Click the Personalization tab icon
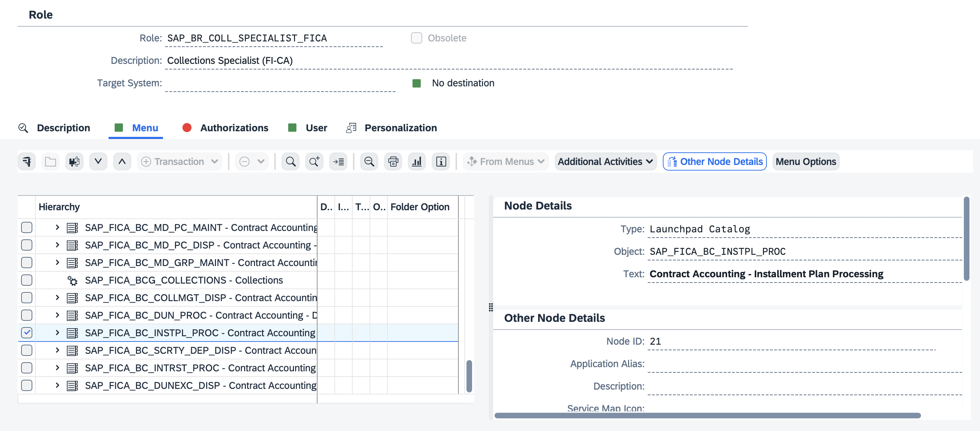This screenshot has height=431, width=980. [x=351, y=128]
